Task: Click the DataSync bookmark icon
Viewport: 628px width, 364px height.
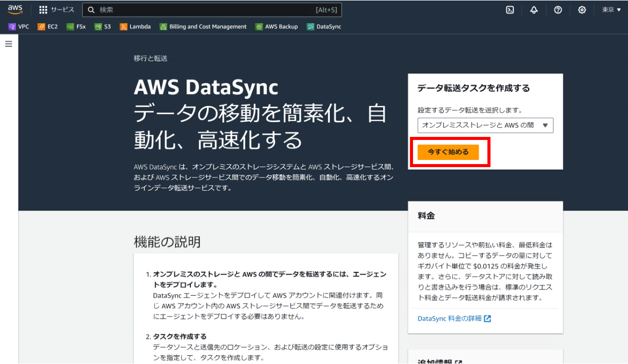Action: tap(310, 27)
